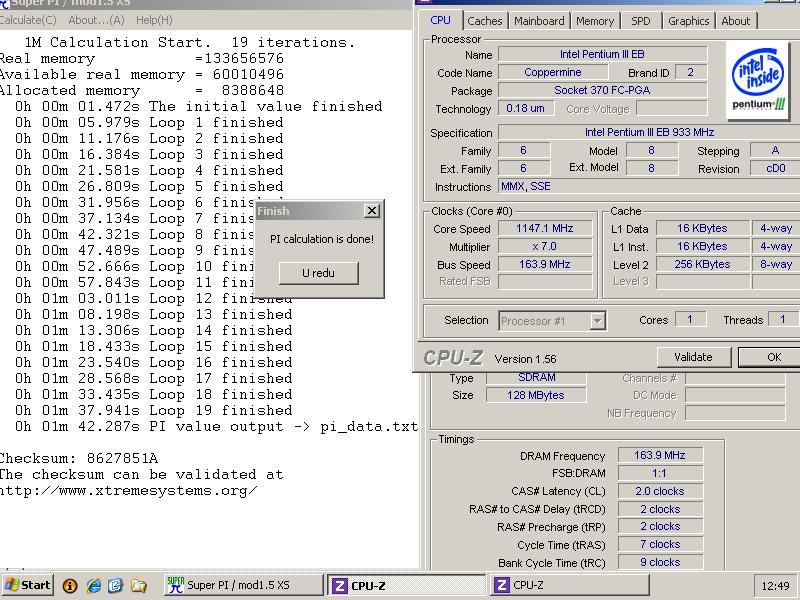Click the Level 2 256 KBytes value
Image resolution: width=800 pixels, height=600 pixels.
(702, 264)
